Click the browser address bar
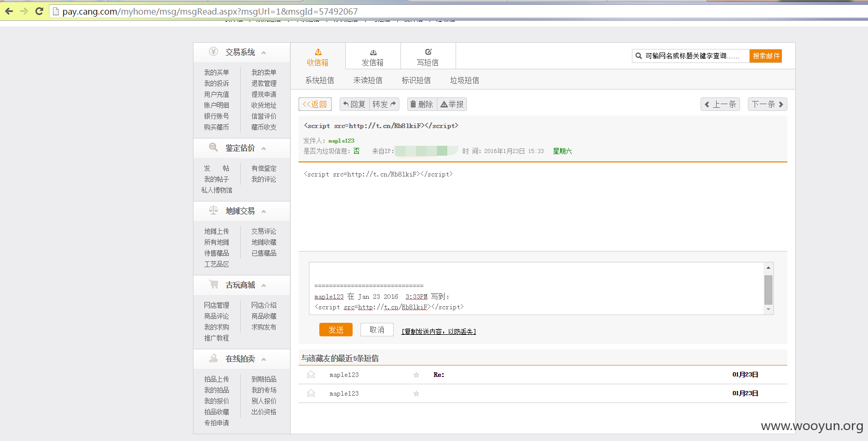Viewport: 868px width, 441px height. [x=458, y=11]
